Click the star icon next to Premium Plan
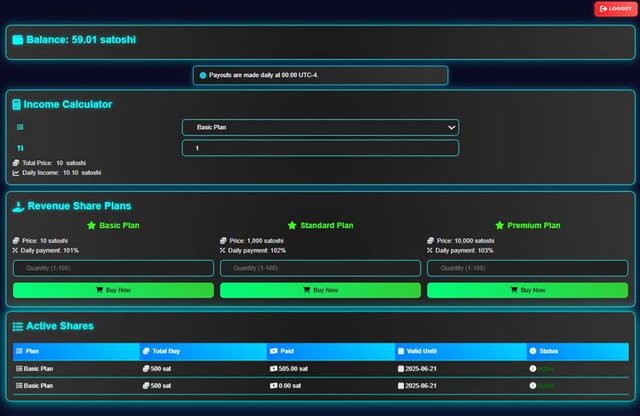Screen dimensions: 640x416 (x=500, y=226)
